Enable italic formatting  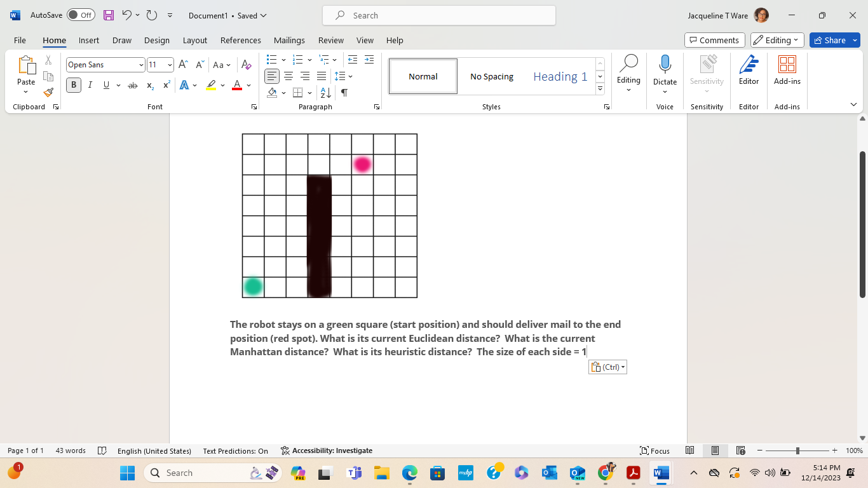(90, 85)
